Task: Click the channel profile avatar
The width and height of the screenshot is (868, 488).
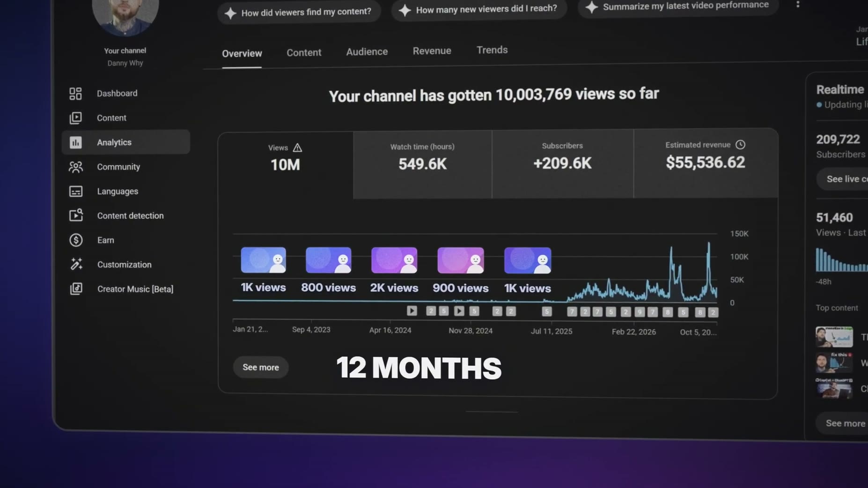Action: click(x=125, y=14)
